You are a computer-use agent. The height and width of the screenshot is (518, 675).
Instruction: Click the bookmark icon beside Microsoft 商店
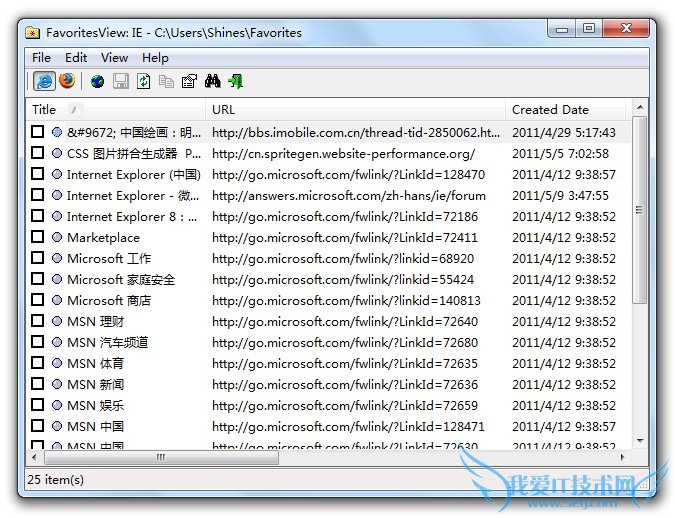pyautogui.click(x=57, y=300)
